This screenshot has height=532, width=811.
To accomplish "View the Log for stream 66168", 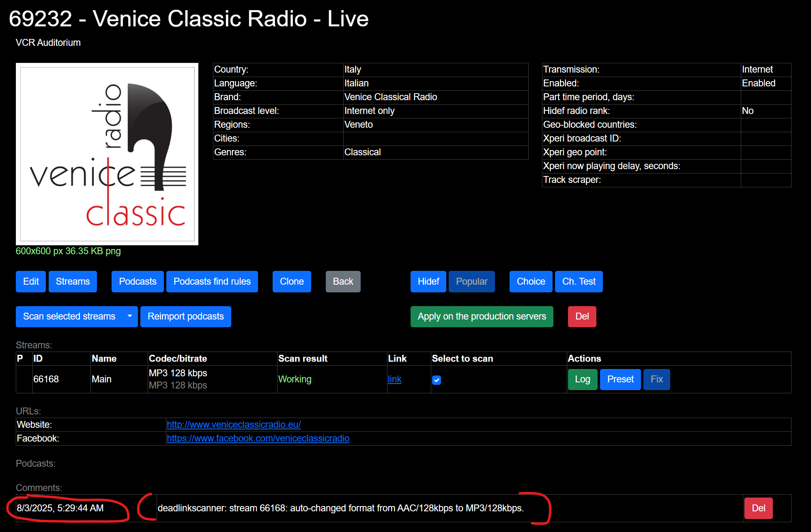I will [x=582, y=379].
